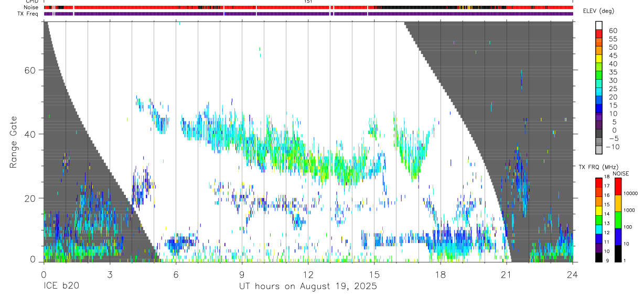Click NOISE legend value '10000'
644x297 pixels.
[631, 194]
